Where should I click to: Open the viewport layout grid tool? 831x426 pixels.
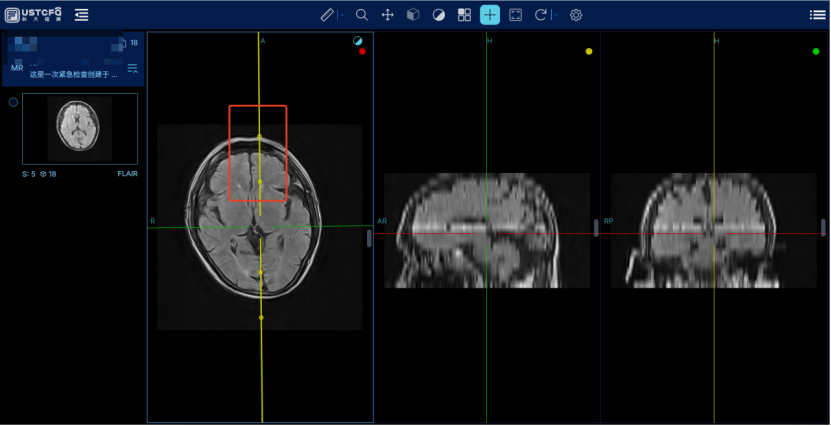coord(464,15)
